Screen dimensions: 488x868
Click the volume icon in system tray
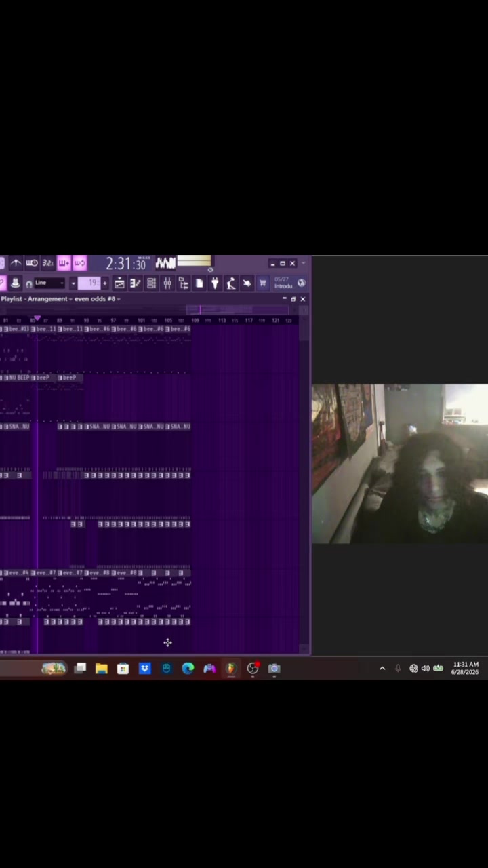[426, 669]
